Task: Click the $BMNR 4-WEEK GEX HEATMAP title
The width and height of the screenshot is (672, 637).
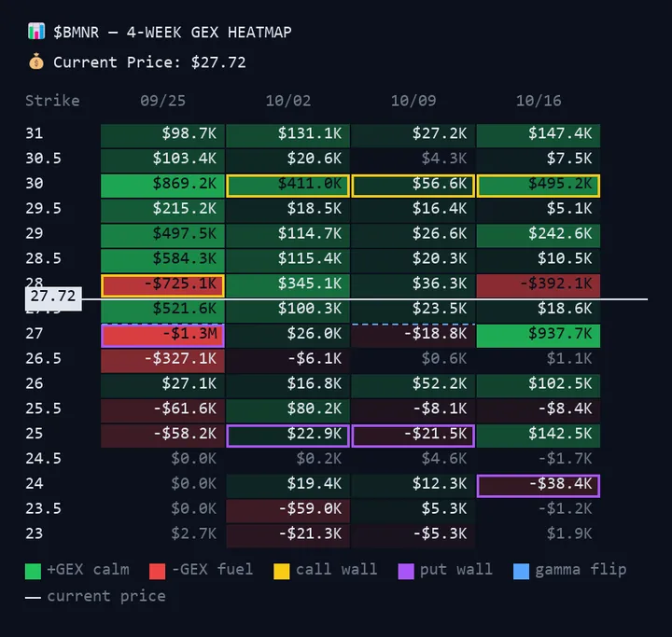Action: coord(173,32)
